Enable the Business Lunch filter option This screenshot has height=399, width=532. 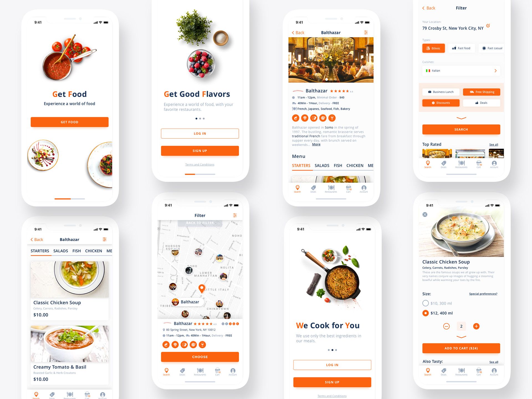click(x=440, y=92)
